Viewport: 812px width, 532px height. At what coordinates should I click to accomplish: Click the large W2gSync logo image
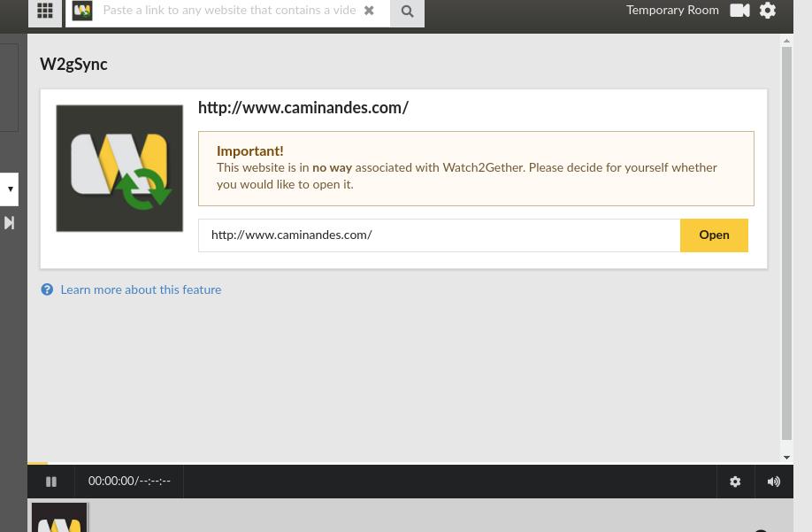click(x=119, y=168)
